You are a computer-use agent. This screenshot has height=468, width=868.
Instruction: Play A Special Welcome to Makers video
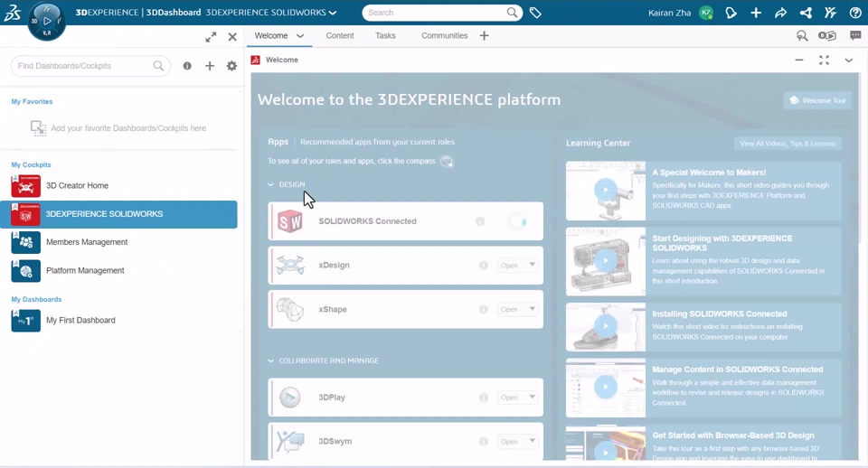click(x=606, y=190)
